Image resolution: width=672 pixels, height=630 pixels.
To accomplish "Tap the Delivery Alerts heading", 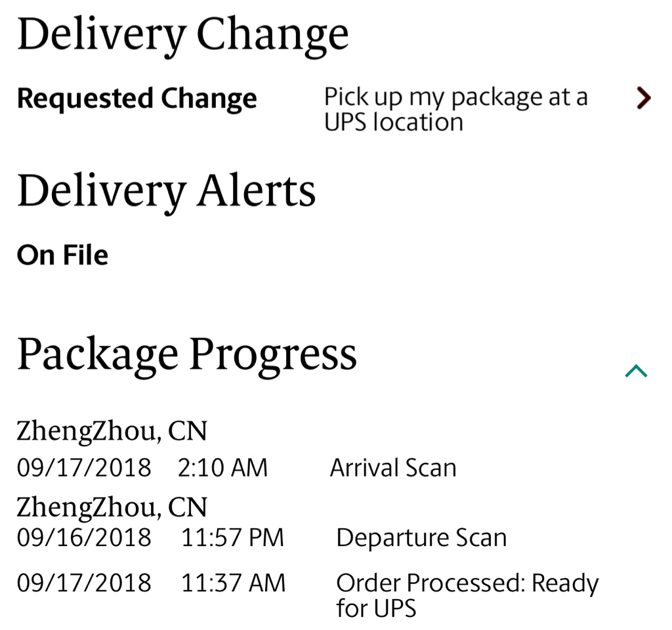I will point(166,191).
